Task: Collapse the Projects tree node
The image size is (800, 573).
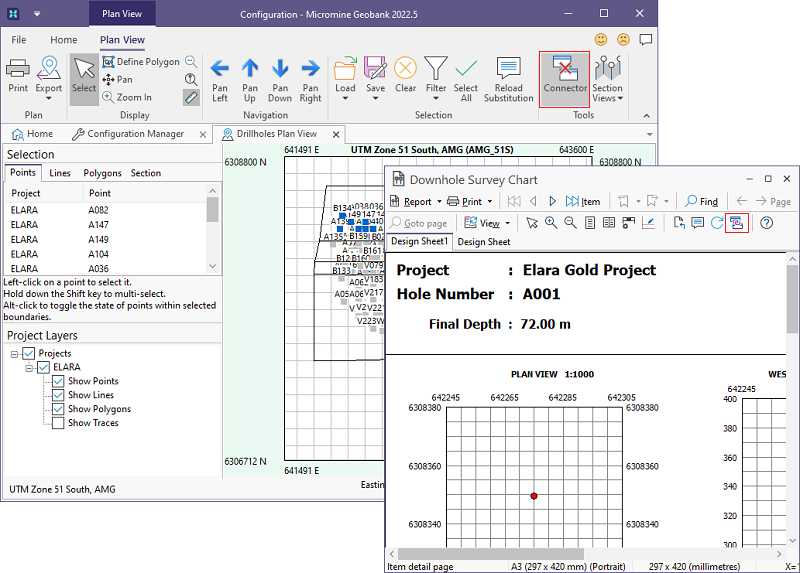Action: click(14, 354)
